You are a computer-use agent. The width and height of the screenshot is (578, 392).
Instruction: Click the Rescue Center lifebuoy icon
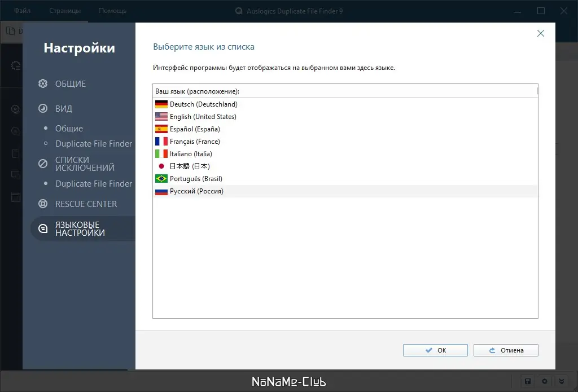[x=43, y=204]
